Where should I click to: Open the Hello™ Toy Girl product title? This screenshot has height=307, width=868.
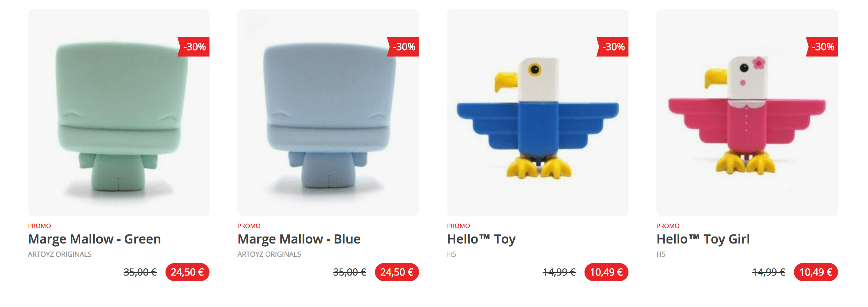[x=703, y=239]
